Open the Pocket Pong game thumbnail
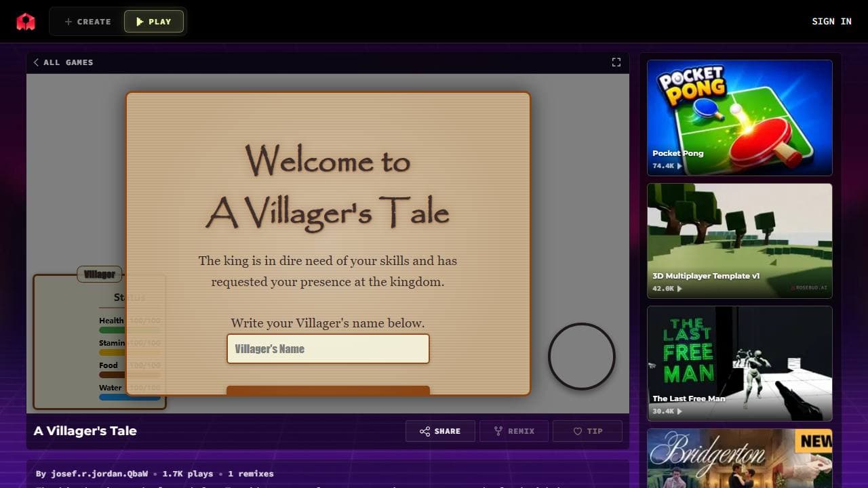The height and width of the screenshot is (488, 868). point(740,118)
